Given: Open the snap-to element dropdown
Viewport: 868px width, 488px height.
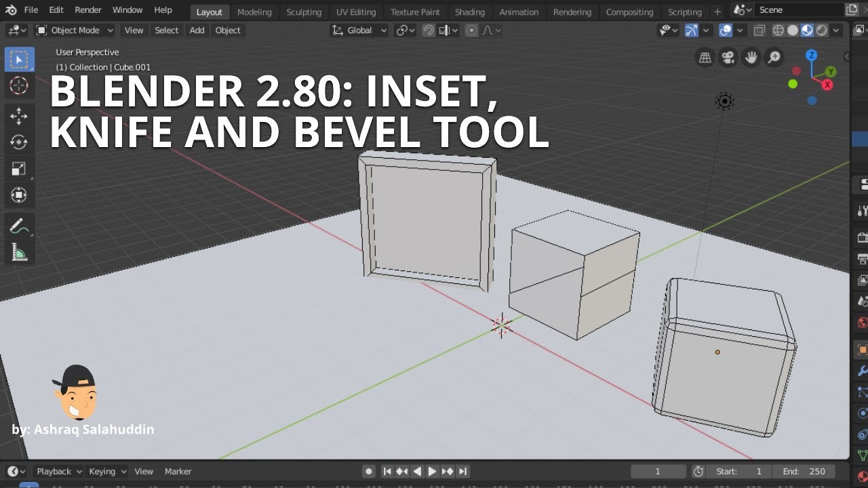Looking at the screenshot, I should pos(448,30).
